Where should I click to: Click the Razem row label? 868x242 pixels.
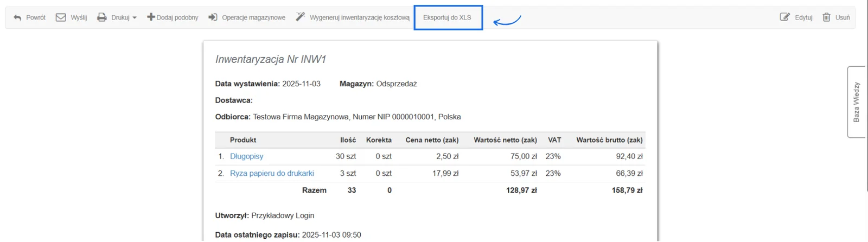coord(314,190)
